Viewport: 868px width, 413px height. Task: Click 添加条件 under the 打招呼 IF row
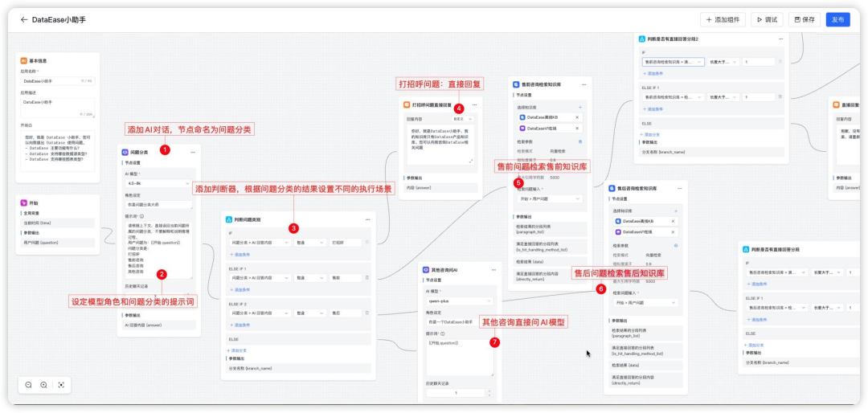pos(240,255)
